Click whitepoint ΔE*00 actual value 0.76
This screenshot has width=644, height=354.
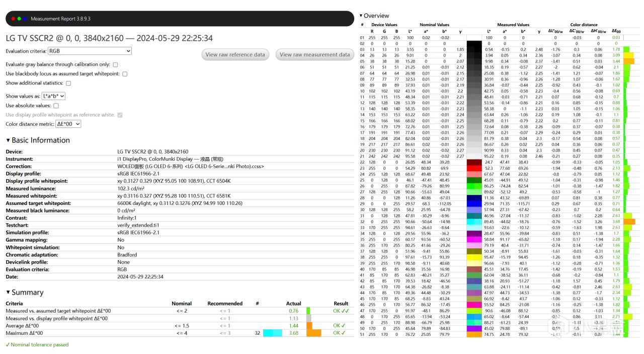point(293,311)
